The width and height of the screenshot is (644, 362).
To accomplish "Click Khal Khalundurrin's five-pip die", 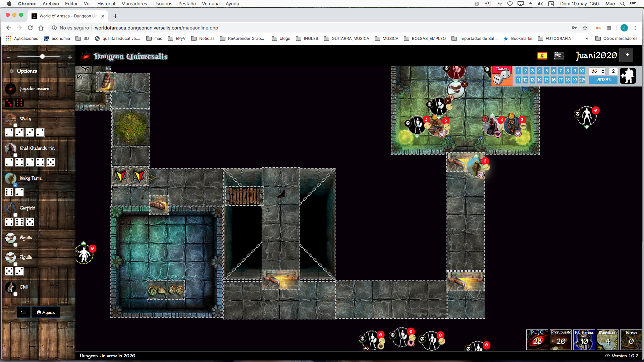I will pyautogui.click(x=50, y=162).
